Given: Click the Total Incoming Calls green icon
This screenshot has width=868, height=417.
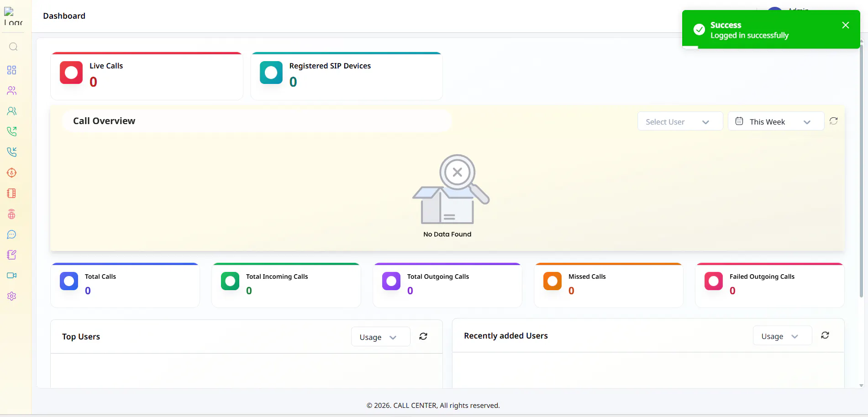Looking at the screenshot, I should coord(230,281).
